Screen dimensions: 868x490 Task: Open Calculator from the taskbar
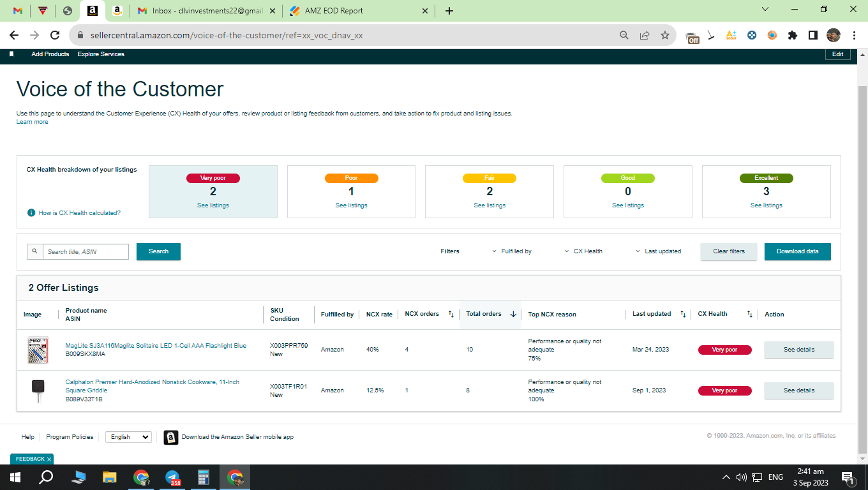click(x=204, y=477)
